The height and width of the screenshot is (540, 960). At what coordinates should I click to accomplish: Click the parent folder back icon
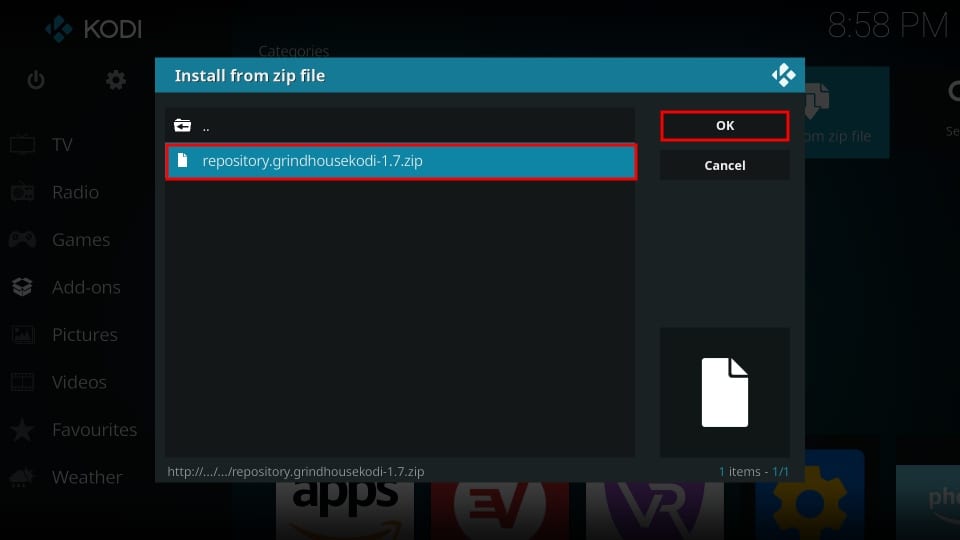[182, 126]
